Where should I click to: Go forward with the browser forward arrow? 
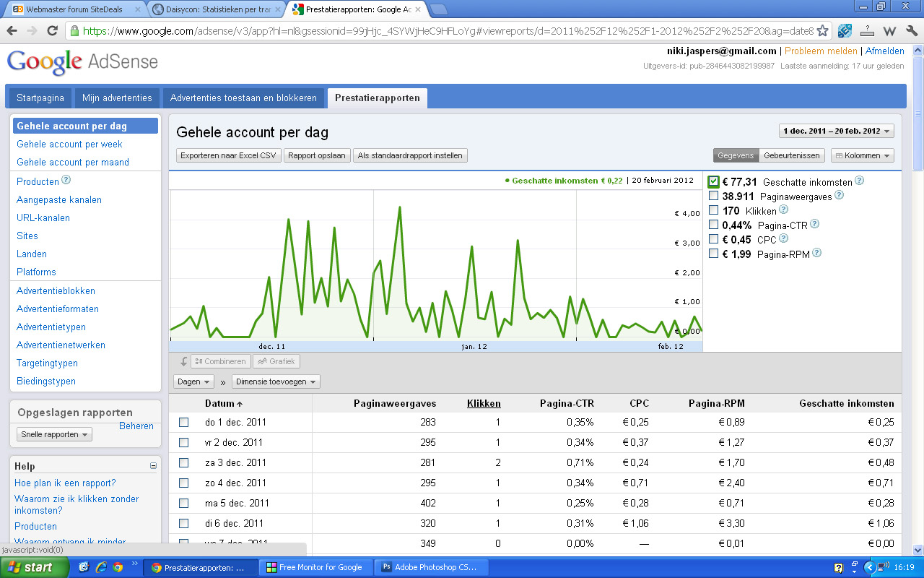[32, 31]
